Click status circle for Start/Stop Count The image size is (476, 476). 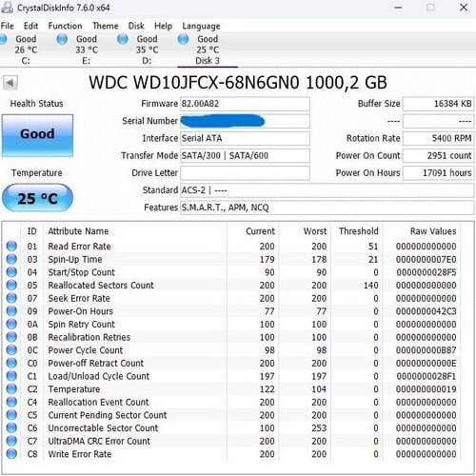click(11, 272)
